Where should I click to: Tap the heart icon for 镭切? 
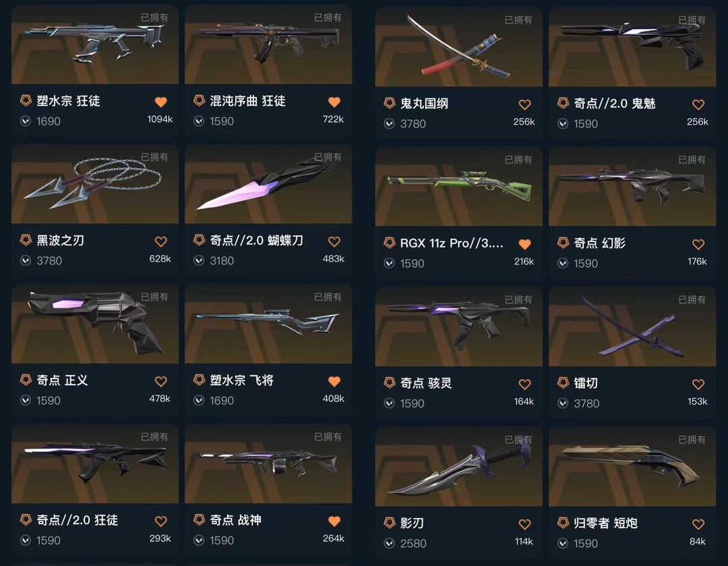[698, 385]
